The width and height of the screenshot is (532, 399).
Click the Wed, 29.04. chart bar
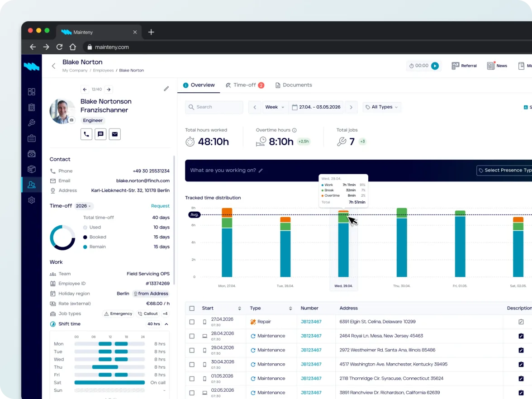[x=343, y=243]
